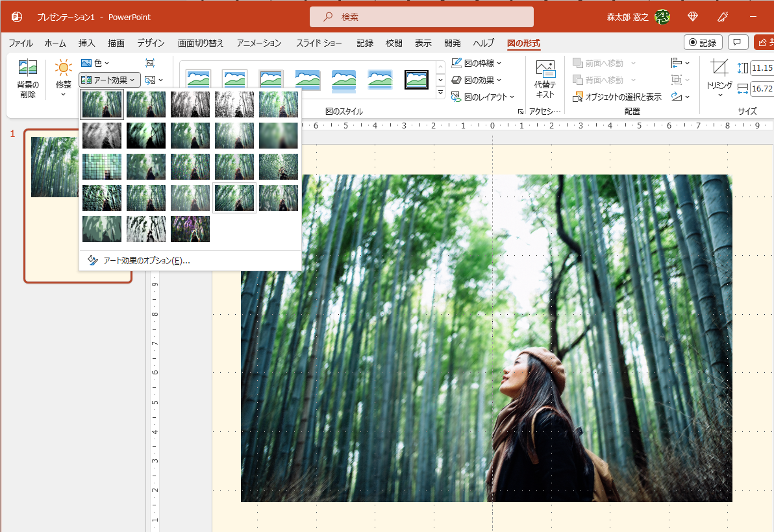Apply the flat-colored Cutout effect
The image size is (774, 532).
click(x=102, y=229)
